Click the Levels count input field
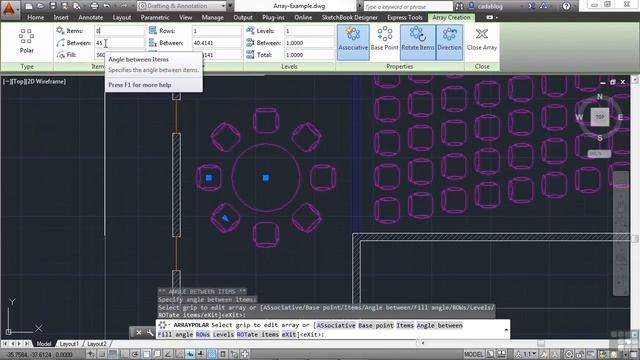 309,31
